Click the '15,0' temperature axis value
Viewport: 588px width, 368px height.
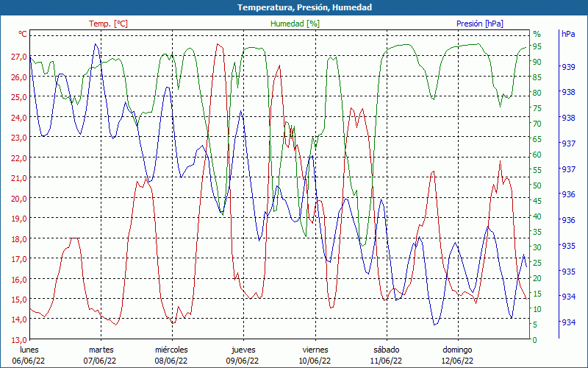coord(19,300)
